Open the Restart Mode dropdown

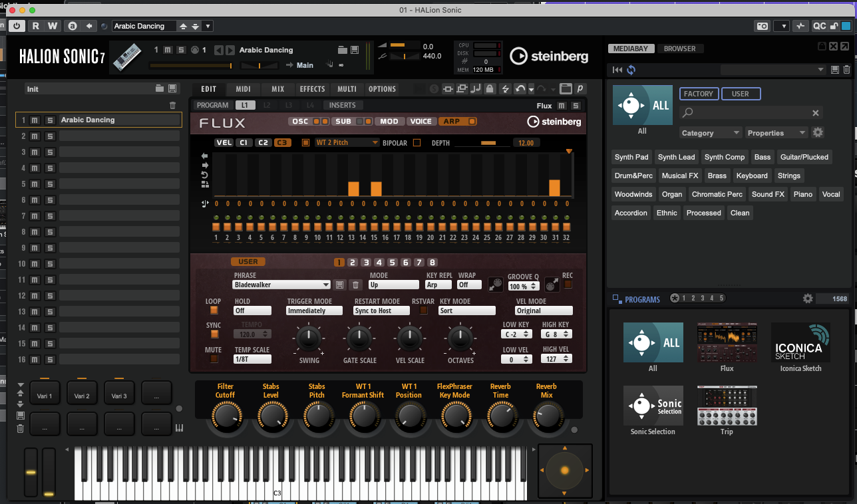pyautogui.click(x=381, y=311)
